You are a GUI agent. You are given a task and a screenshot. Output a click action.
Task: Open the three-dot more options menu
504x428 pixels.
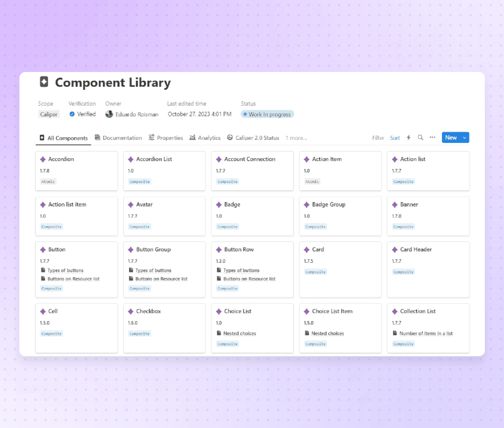(432, 137)
